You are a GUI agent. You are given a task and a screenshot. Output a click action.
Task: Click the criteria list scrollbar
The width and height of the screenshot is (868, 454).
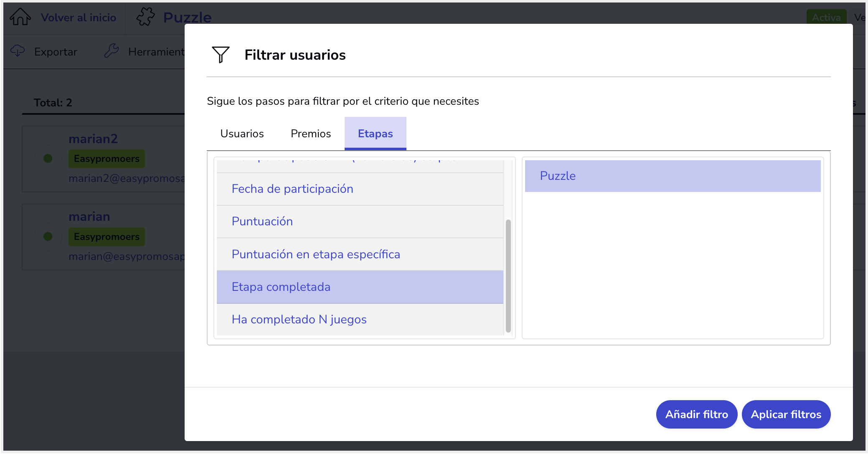pyautogui.click(x=508, y=275)
